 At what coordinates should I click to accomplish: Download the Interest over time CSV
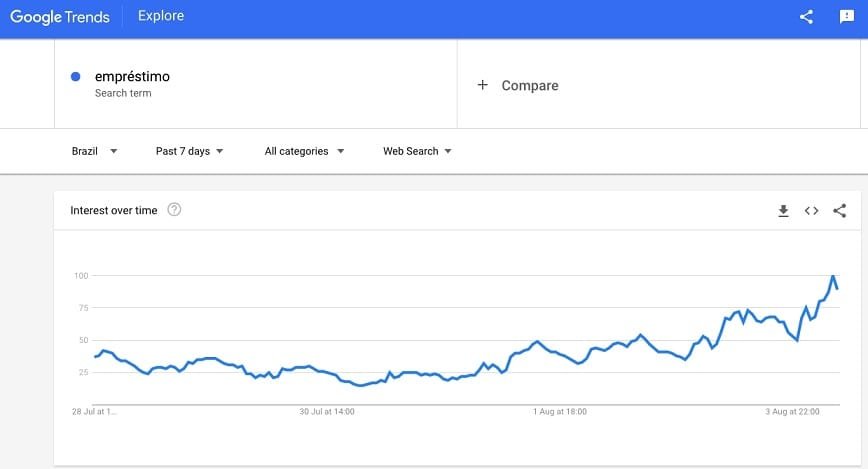[x=783, y=211]
